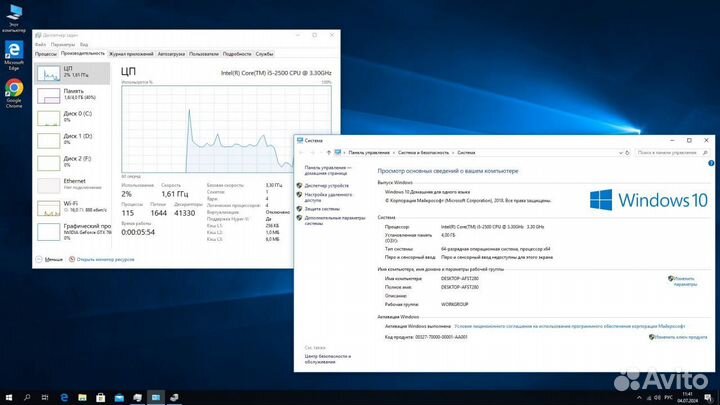Show hidden tray icons chevron
The width and height of the screenshot is (720, 405).
[x=639, y=398]
